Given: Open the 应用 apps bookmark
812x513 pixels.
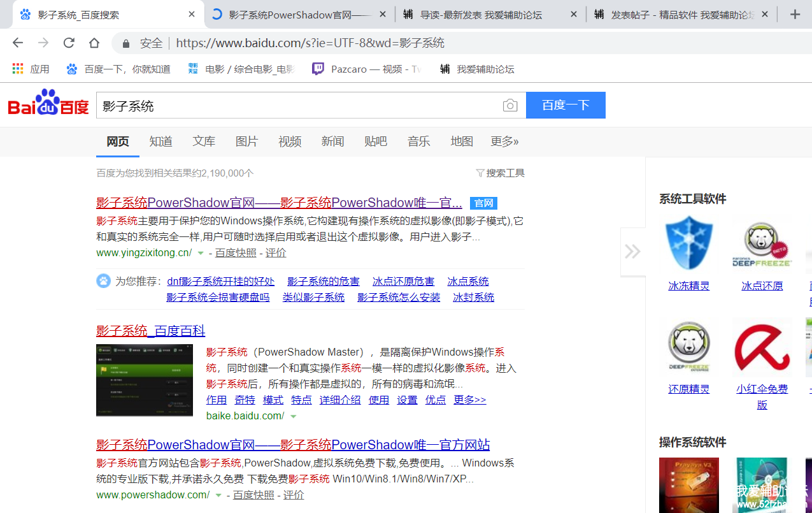Looking at the screenshot, I should tap(31, 69).
